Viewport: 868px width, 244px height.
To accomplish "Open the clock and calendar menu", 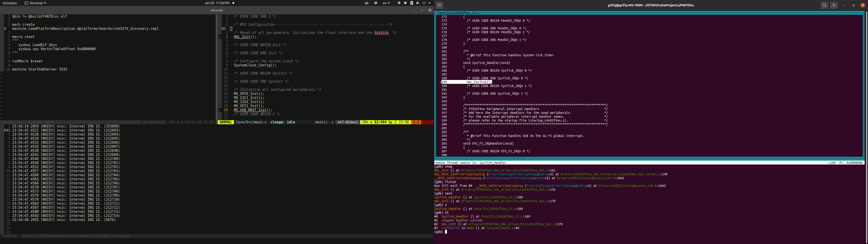I will pyautogui.click(x=217, y=3).
